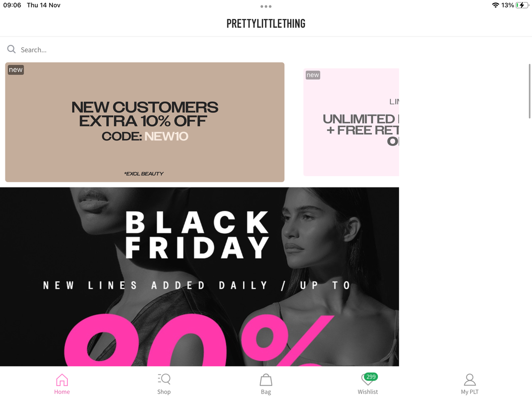The width and height of the screenshot is (532, 399).
Task: Click the search magnifying glass icon
Action: tap(11, 49)
